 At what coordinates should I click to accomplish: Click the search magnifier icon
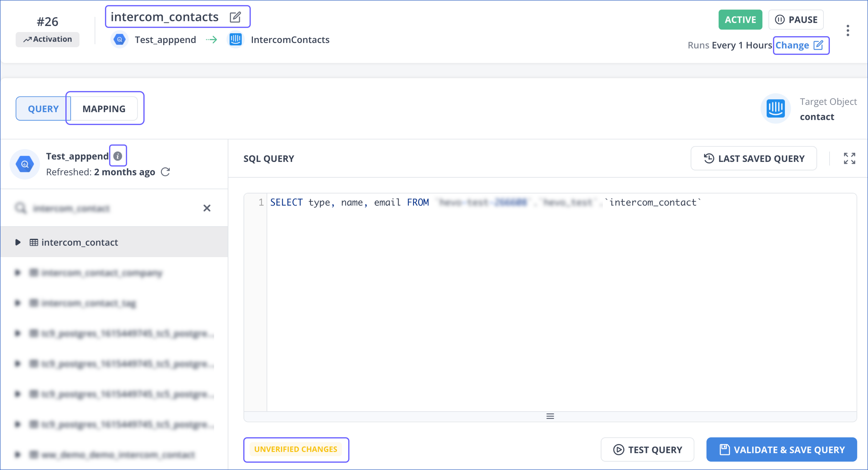pyautogui.click(x=21, y=208)
